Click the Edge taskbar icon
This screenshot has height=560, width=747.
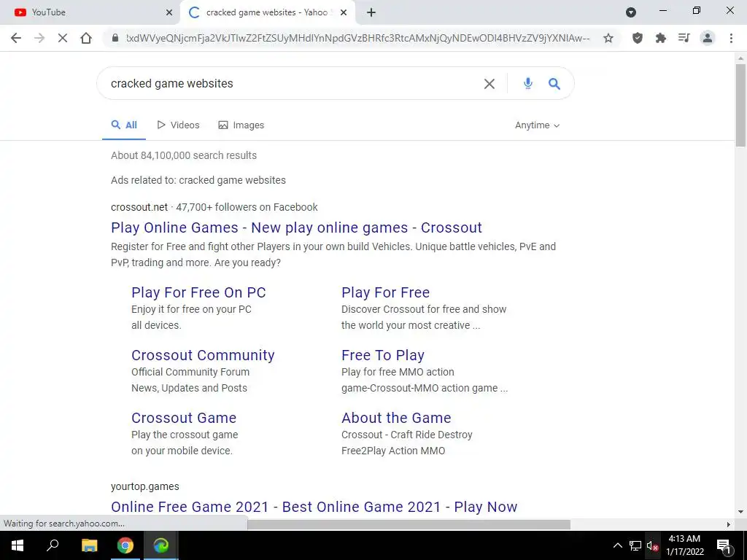[x=161, y=545]
